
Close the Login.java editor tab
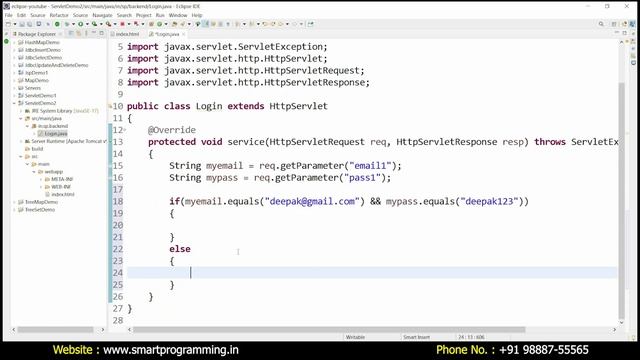(184, 34)
